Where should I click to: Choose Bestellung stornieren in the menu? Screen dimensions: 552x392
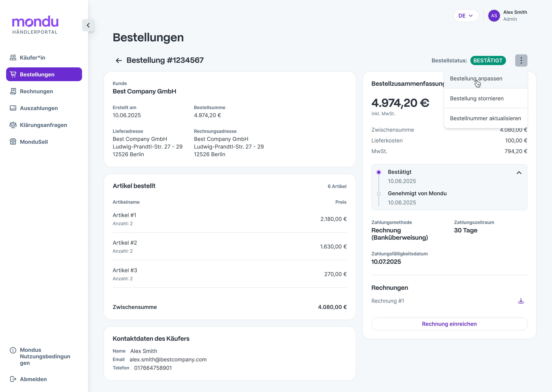coord(477,99)
